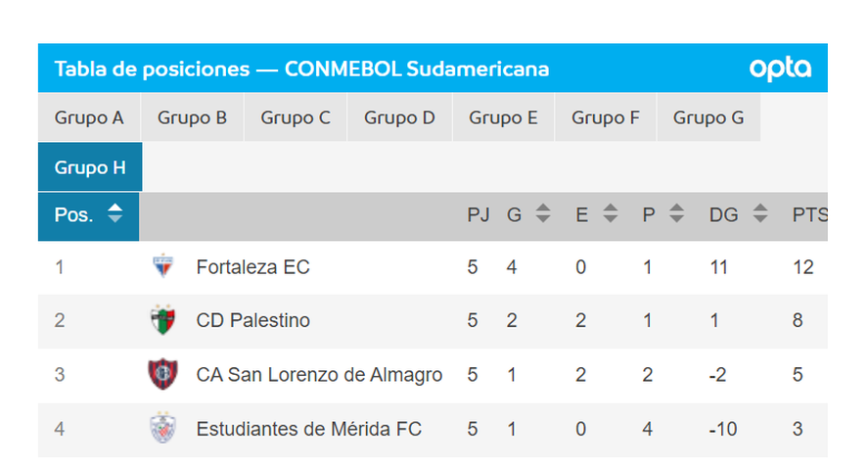Sort table by Pos. column arrows

115,214
